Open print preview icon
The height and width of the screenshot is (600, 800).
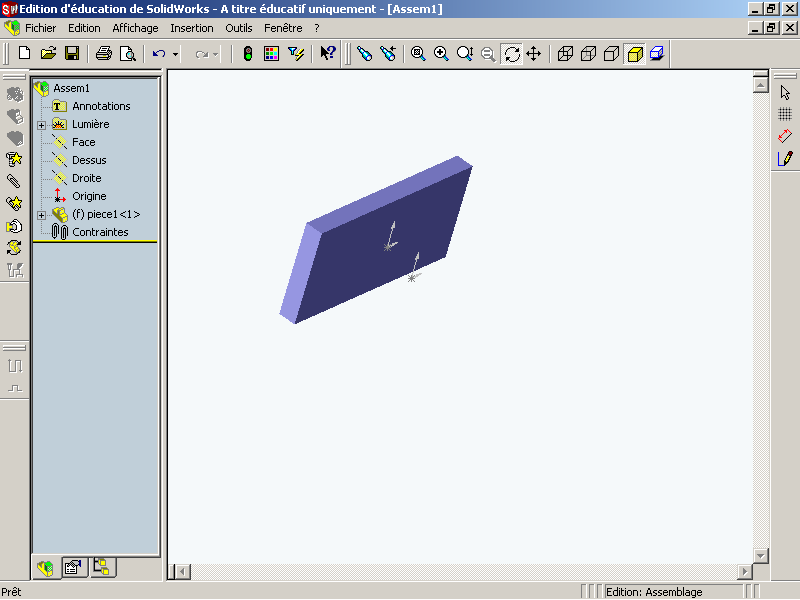click(x=127, y=53)
